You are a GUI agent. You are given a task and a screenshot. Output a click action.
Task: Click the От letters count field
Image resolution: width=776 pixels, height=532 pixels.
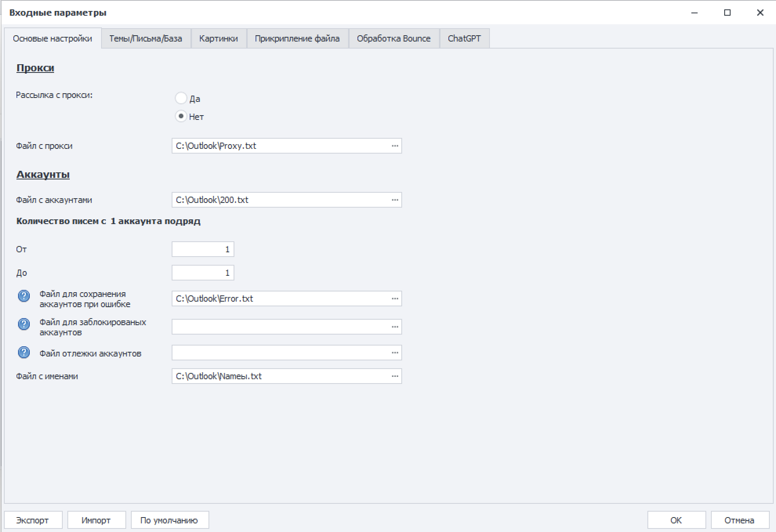[203, 249]
